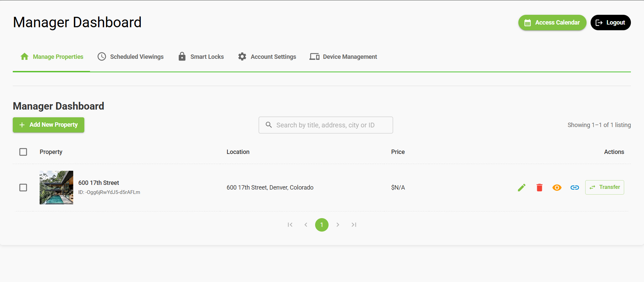Screen dimensions: 644x282
Task: Tick the checkbox for 600 17th Street
Action: (23, 188)
